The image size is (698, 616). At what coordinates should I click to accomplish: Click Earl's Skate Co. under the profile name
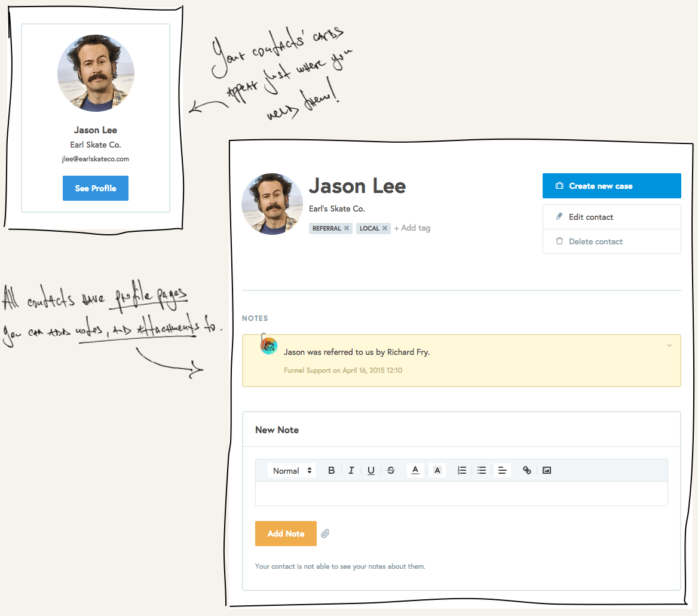click(337, 209)
